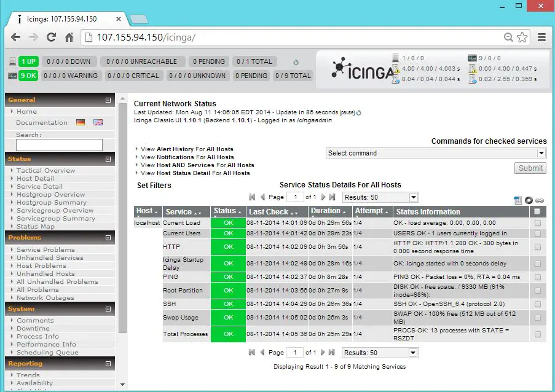The width and height of the screenshot is (555, 392).
Task: Check the SSH service row checkbox
Action: tap(538, 304)
